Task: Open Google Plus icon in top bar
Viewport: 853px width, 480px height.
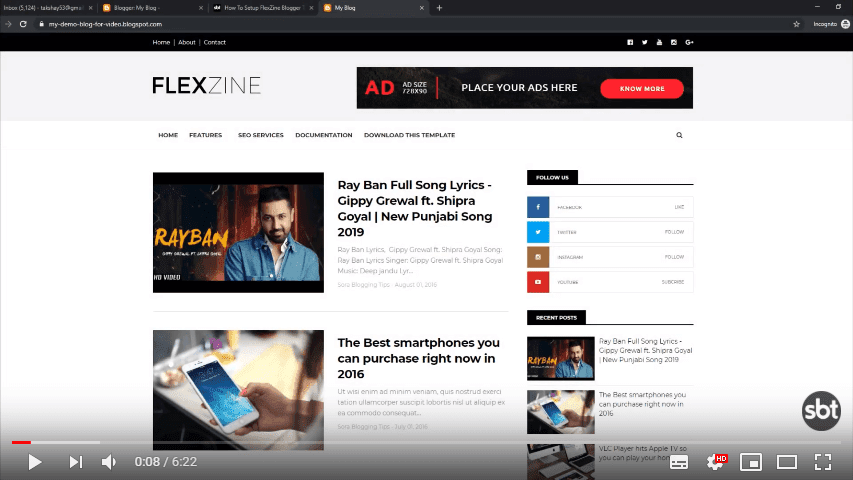Action: 689,42
